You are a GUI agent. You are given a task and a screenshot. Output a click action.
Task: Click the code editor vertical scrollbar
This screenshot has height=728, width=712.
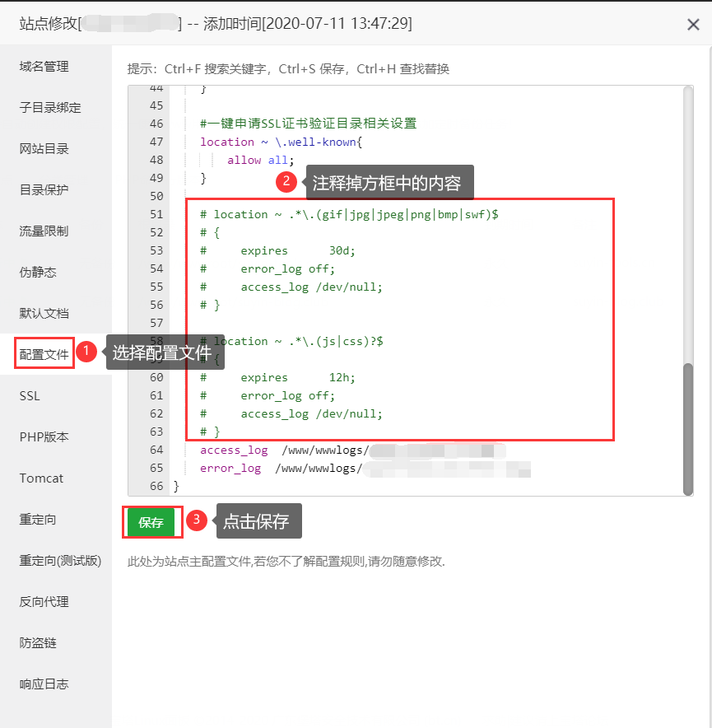tap(687, 428)
